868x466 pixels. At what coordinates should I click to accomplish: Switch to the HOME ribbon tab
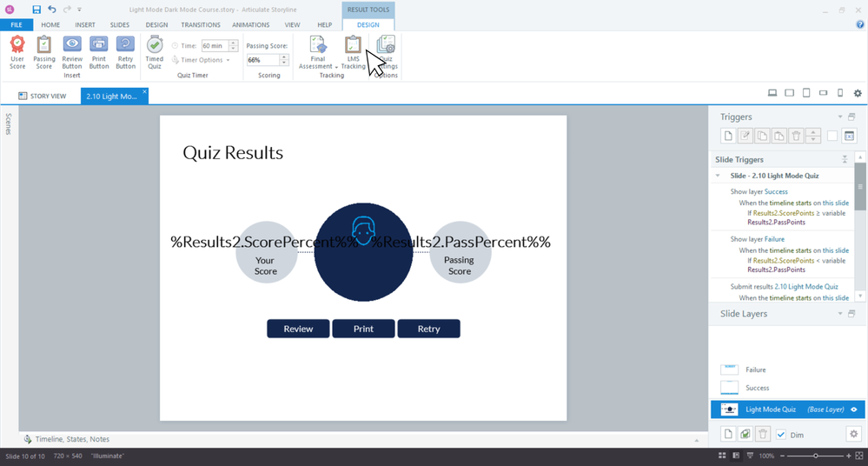50,25
